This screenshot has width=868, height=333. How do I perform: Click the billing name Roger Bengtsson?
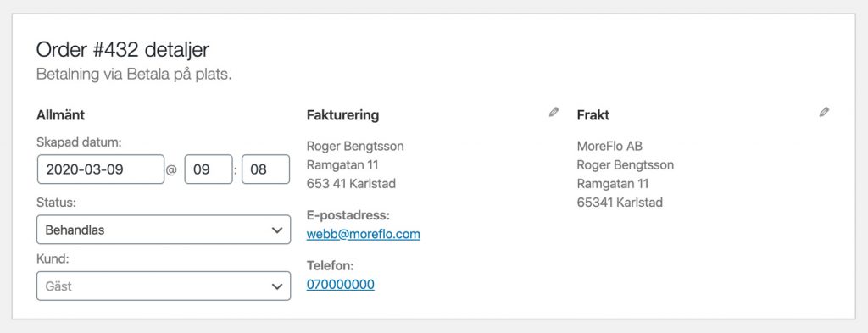[x=355, y=147]
